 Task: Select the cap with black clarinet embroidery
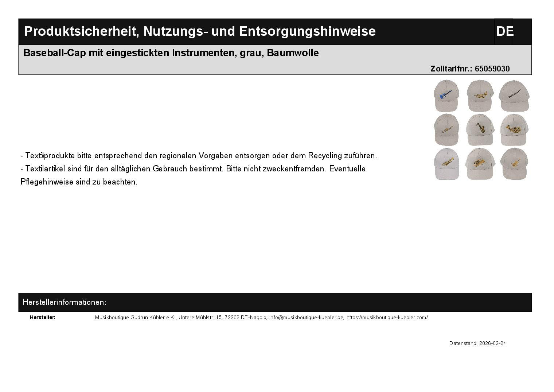(514, 96)
